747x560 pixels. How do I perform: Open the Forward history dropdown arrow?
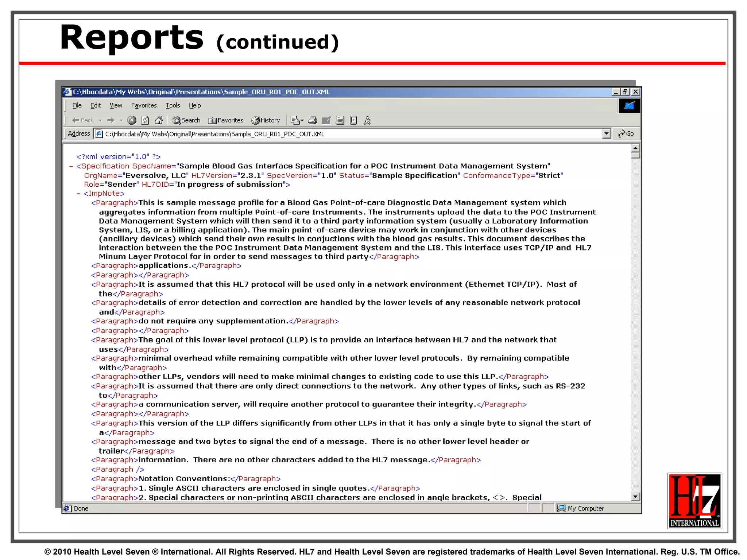point(121,120)
